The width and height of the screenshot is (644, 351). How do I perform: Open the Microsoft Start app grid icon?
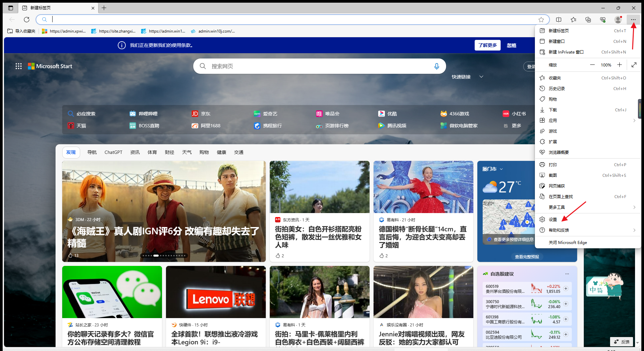(x=19, y=66)
